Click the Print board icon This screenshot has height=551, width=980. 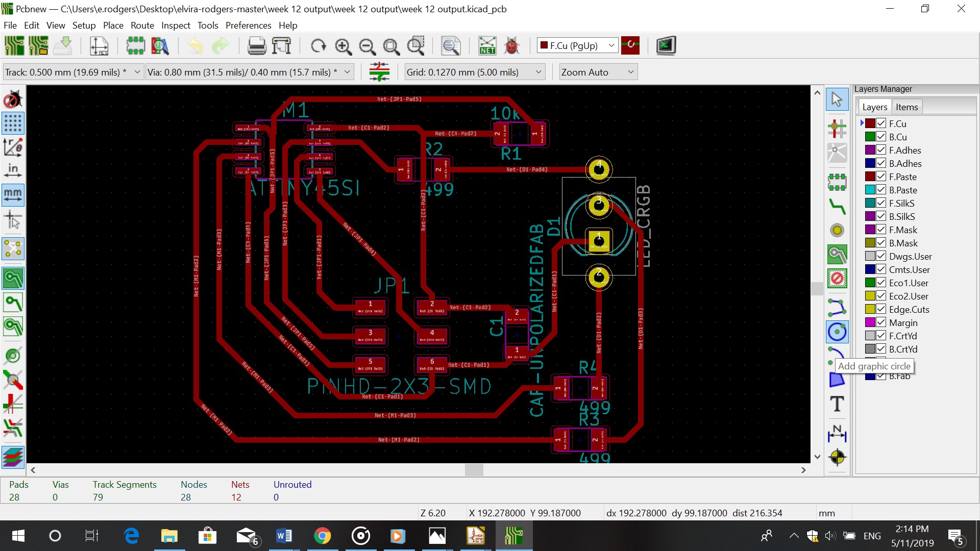[257, 46]
